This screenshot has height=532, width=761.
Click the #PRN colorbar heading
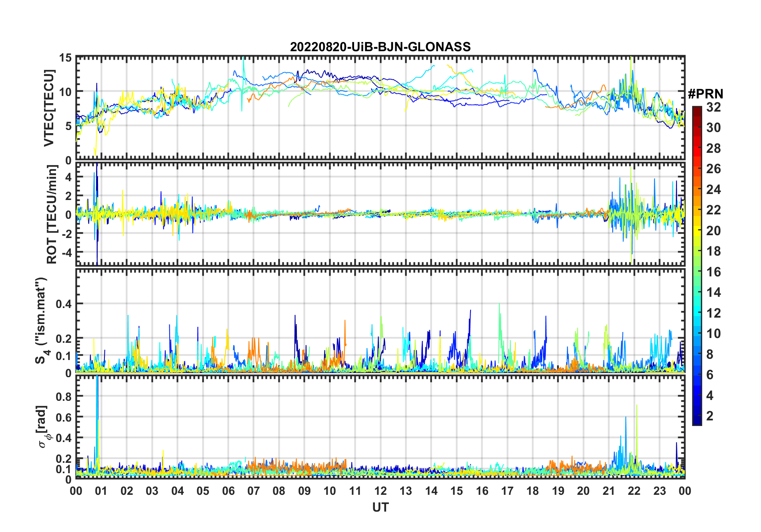tap(705, 94)
